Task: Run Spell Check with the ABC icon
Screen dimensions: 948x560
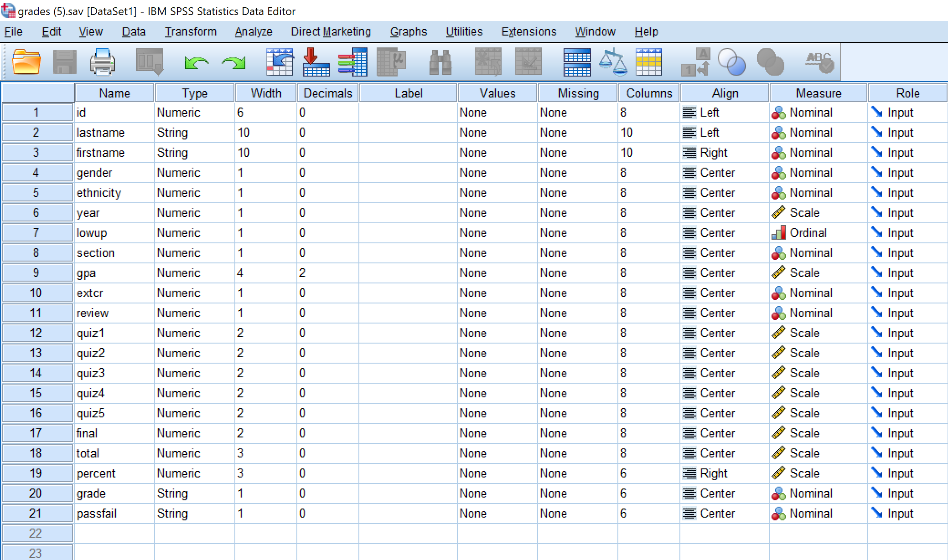Action: (819, 62)
